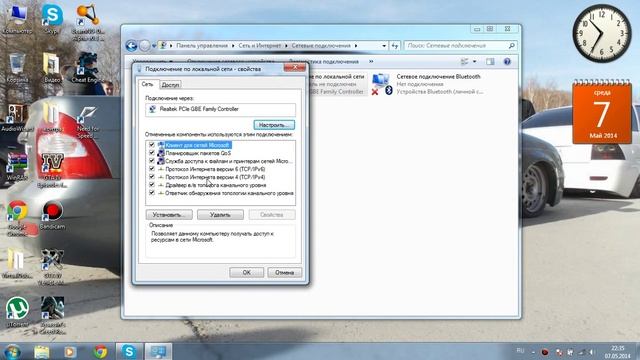Switch to Skype in the taskbar
Screen dimensions: 640x360
click(x=129, y=351)
